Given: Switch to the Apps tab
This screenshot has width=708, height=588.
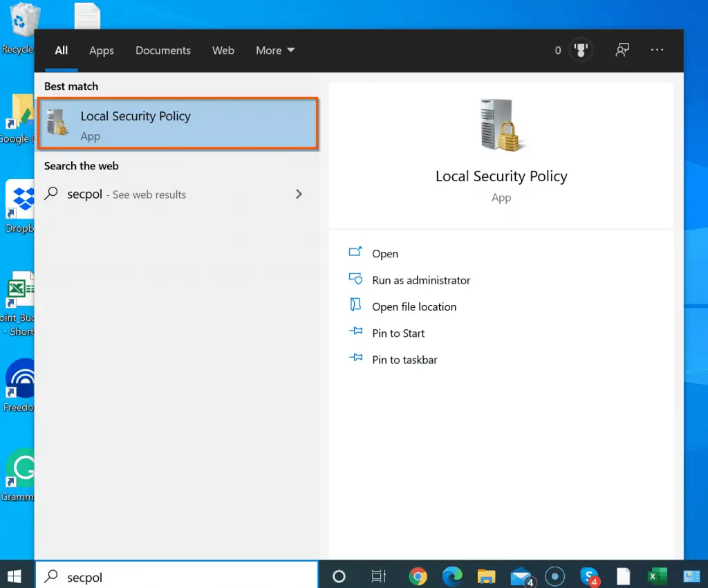Looking at the screenshot, I should click(x=101, y=50).
